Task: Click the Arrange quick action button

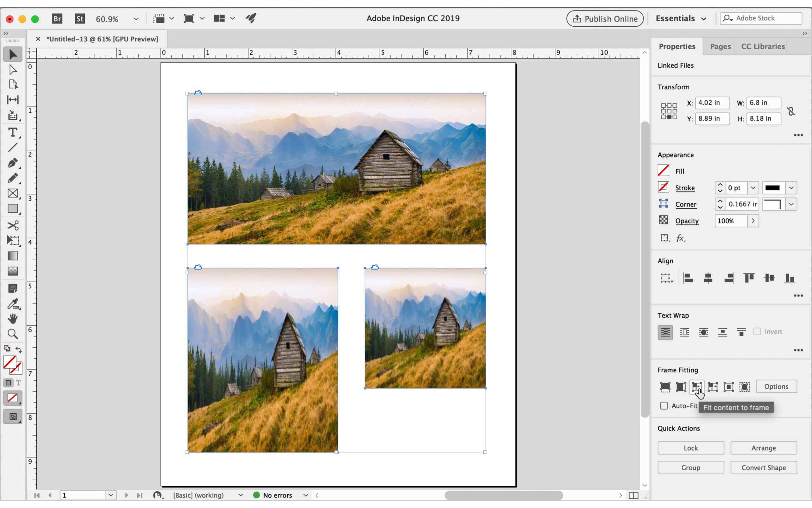Action: [x=763, y=448]
